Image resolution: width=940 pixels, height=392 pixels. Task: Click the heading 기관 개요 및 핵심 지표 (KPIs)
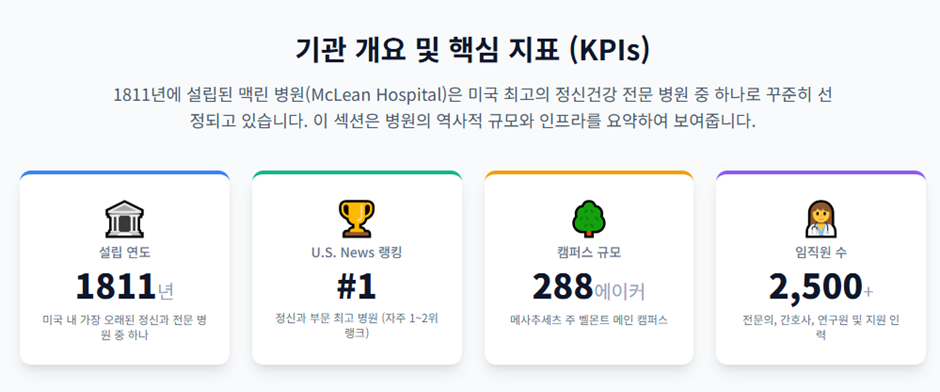tap(472, 50)
